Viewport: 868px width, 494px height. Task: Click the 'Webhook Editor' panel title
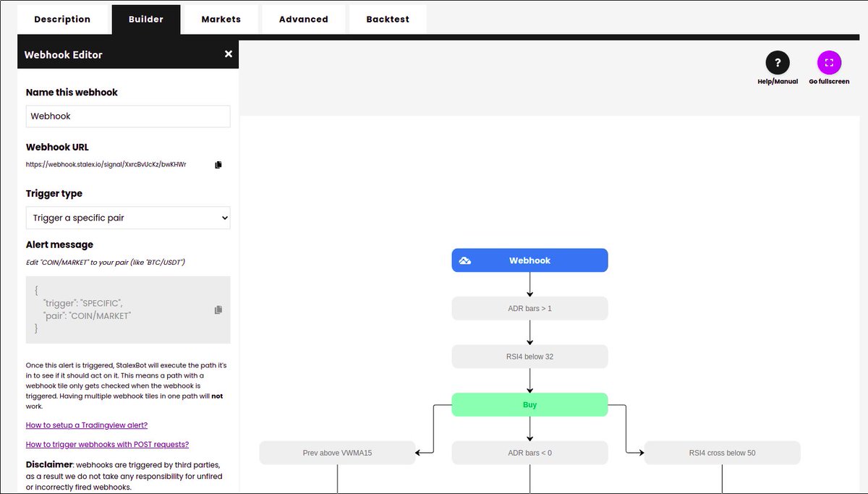(64, 54)
